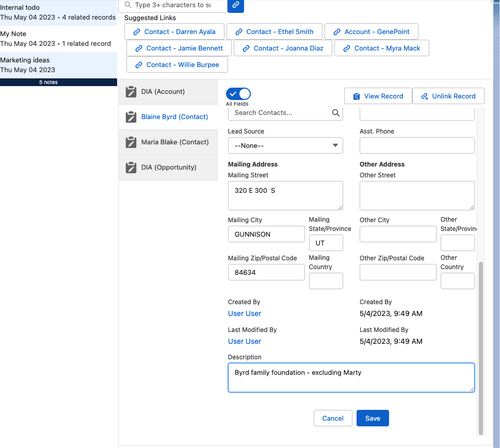Viewport: 500px width, 448px height.
Task: Click the link icon on Contact - Darren Ayala
Action: point(137,32)
